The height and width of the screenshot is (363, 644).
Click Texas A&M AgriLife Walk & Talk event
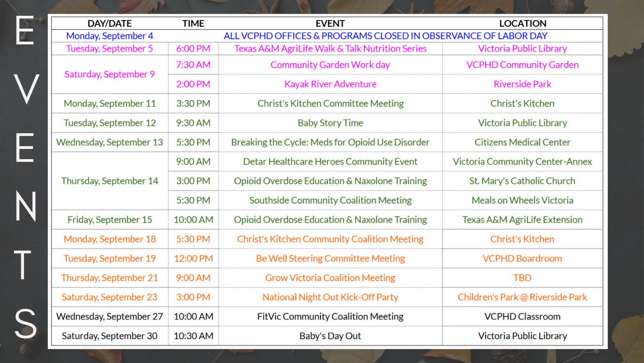coord(330,49)
